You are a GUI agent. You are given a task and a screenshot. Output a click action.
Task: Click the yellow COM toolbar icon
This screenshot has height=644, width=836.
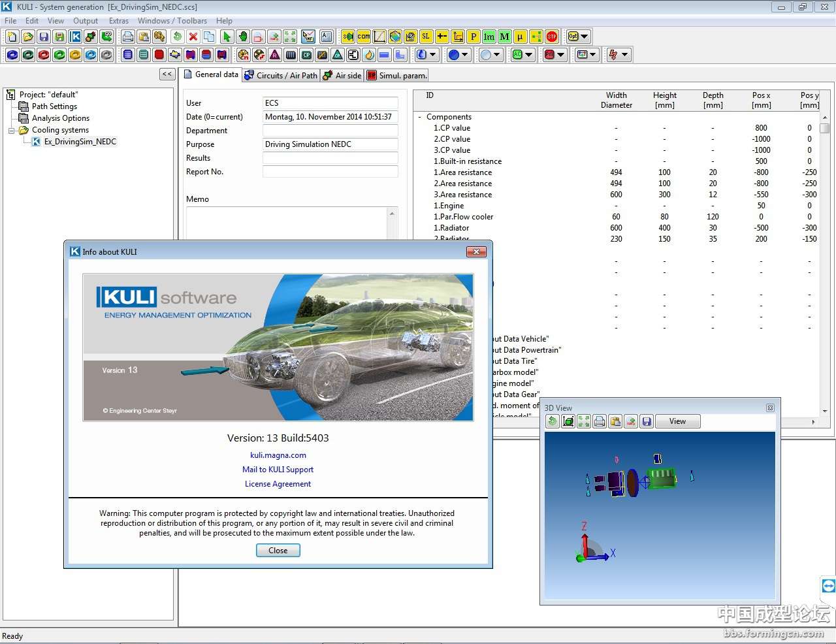[x=364, y=37]
